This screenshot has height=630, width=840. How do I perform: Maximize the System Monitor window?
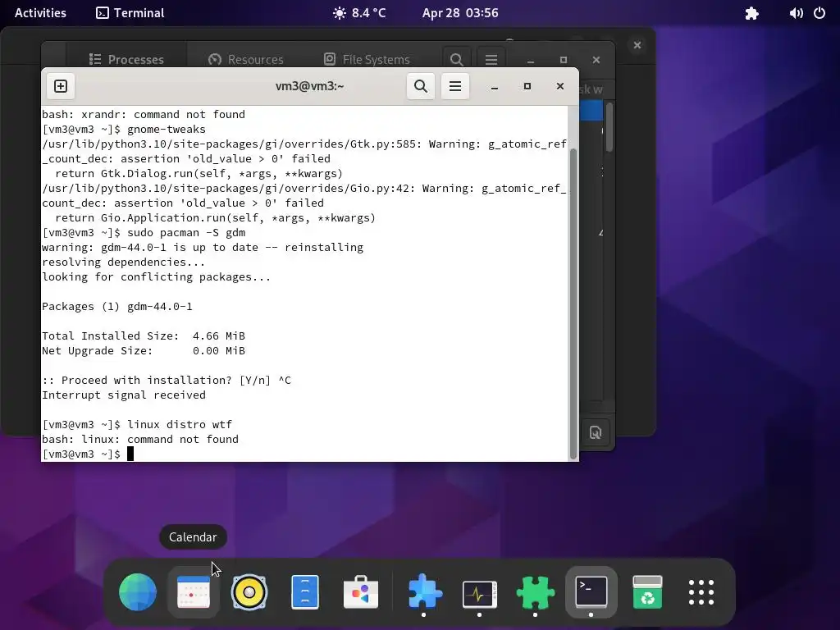tap(563, 60)
